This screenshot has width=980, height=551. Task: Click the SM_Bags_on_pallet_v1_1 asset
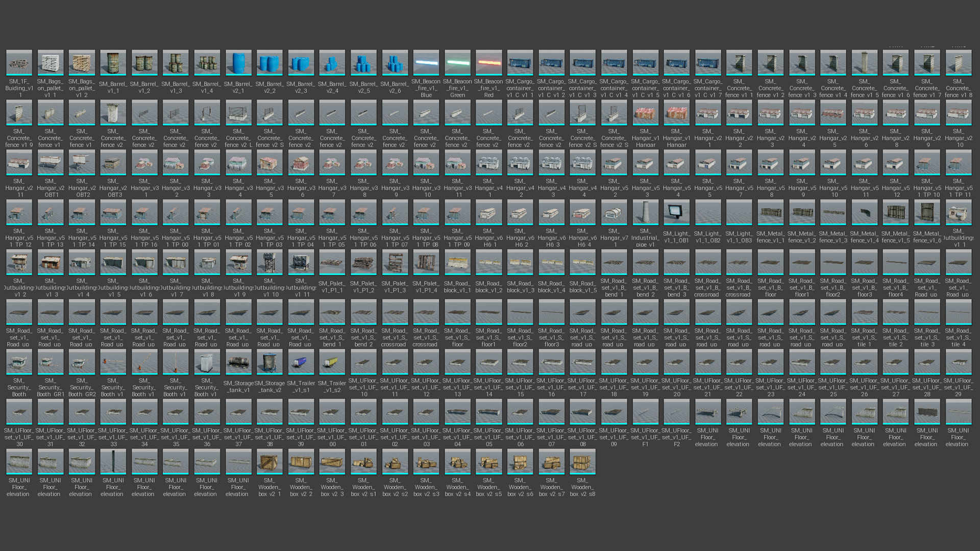pos(50,63)
